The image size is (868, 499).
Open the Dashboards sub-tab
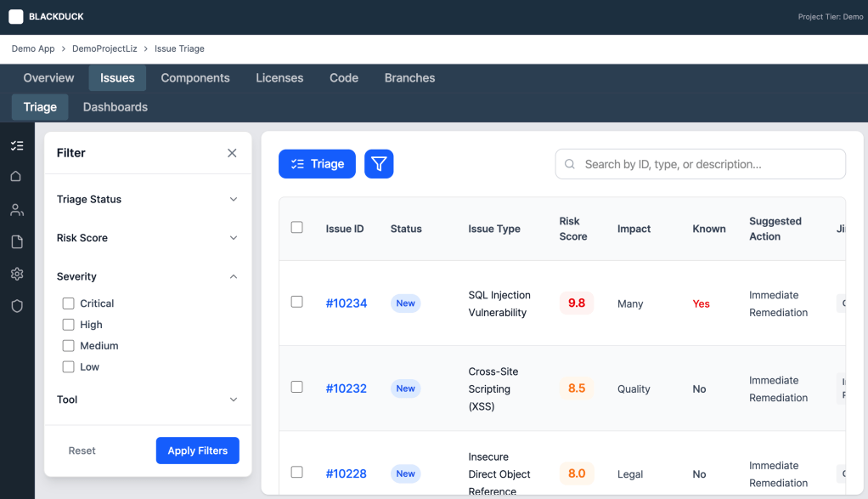tap(116, 107)
